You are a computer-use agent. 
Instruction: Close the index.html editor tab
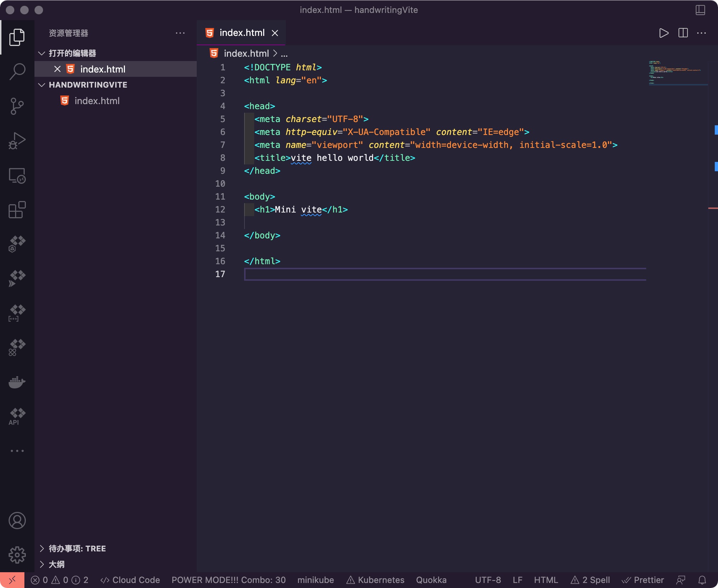point(275,33)
